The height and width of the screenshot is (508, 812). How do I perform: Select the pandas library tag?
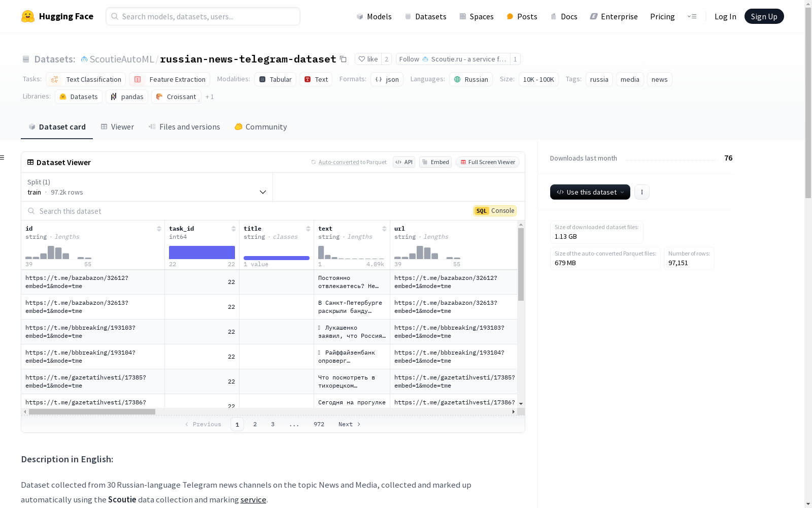coord(127,97)
